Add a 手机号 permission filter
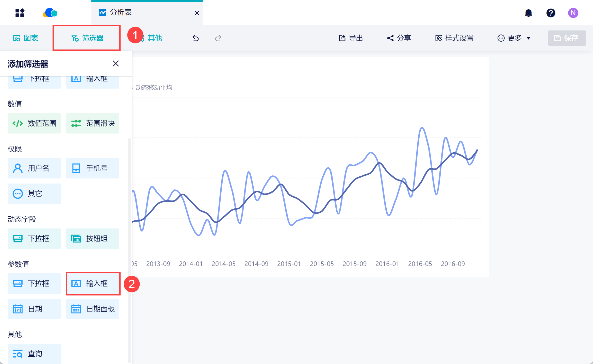 (93, 168)
